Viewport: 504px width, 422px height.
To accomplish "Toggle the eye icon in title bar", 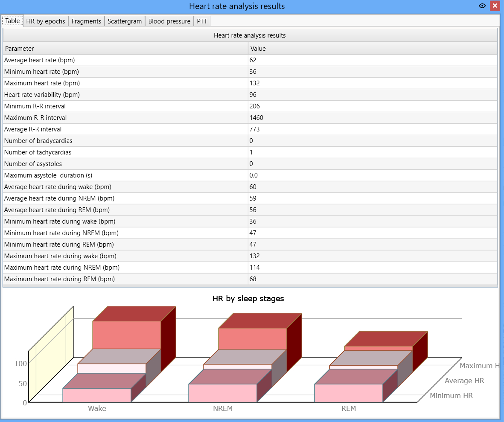I will coord(482,6).
